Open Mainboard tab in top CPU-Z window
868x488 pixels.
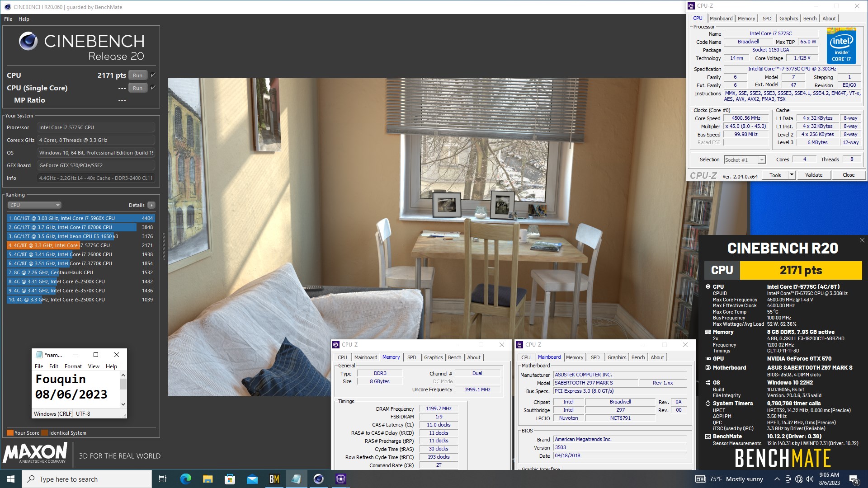coord(721,19)
